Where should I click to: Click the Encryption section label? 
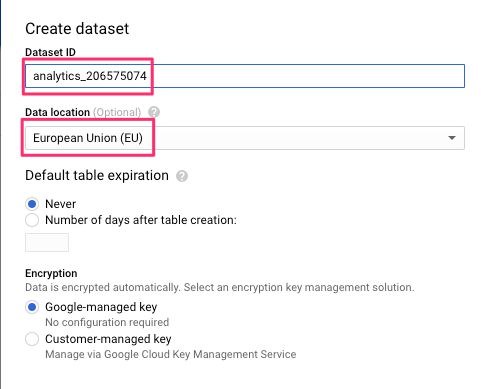tap(51, 273)
